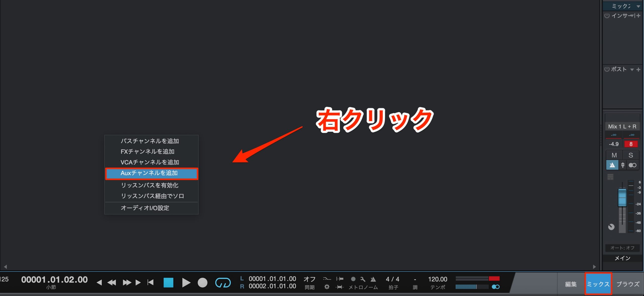Click the console scroll right arrow
The image size is (644, 296).
click(x=594, y=267)
